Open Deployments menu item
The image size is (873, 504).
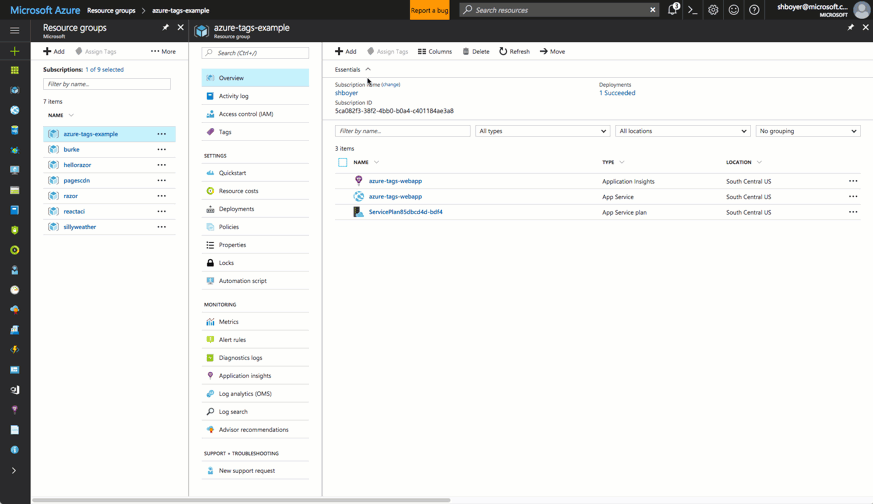click(x=255, y=209)
